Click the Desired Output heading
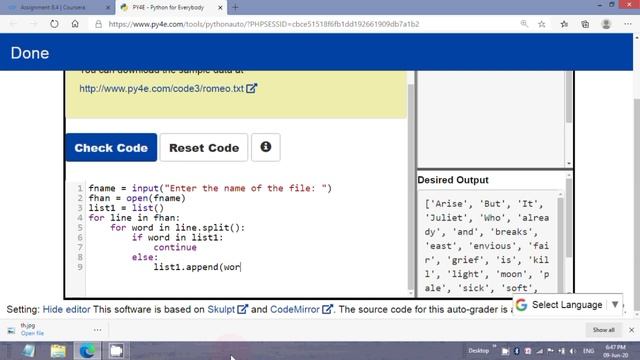The height and width of the screenshot is (360, 640). 453,180
